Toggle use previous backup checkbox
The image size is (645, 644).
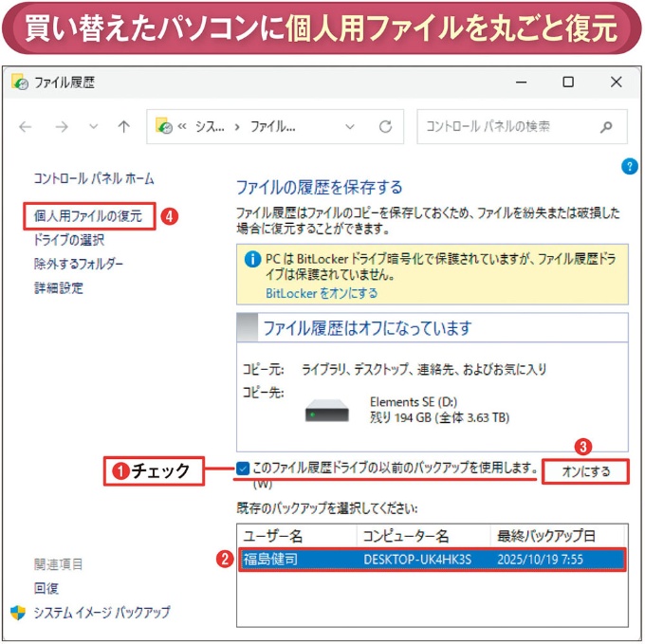coord(244,468)
